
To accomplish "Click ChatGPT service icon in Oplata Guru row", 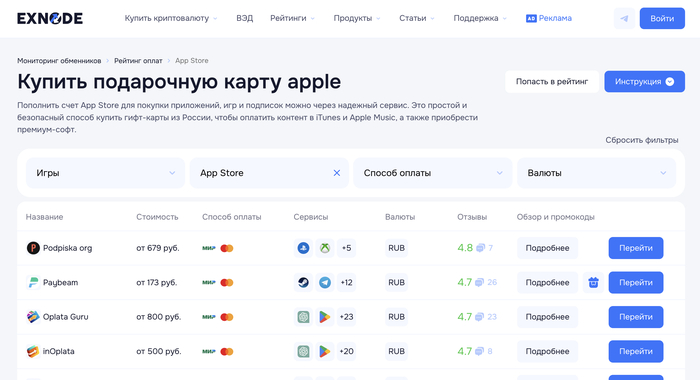I will click(x=303, y=317).
